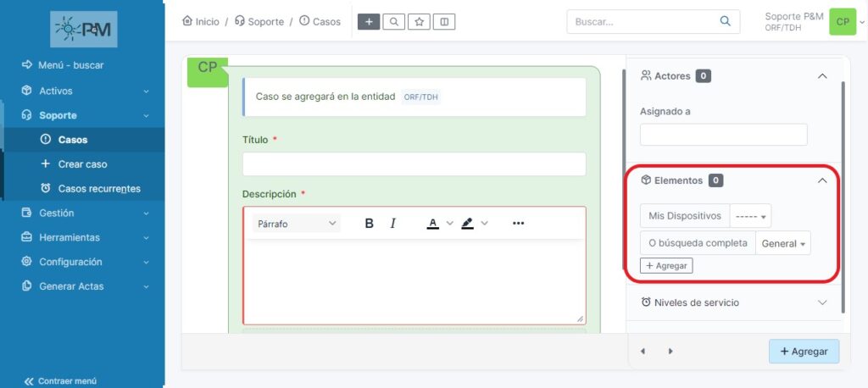Click the star bookmark toolbar icon
868x388 pixels.
pos(419,22)
